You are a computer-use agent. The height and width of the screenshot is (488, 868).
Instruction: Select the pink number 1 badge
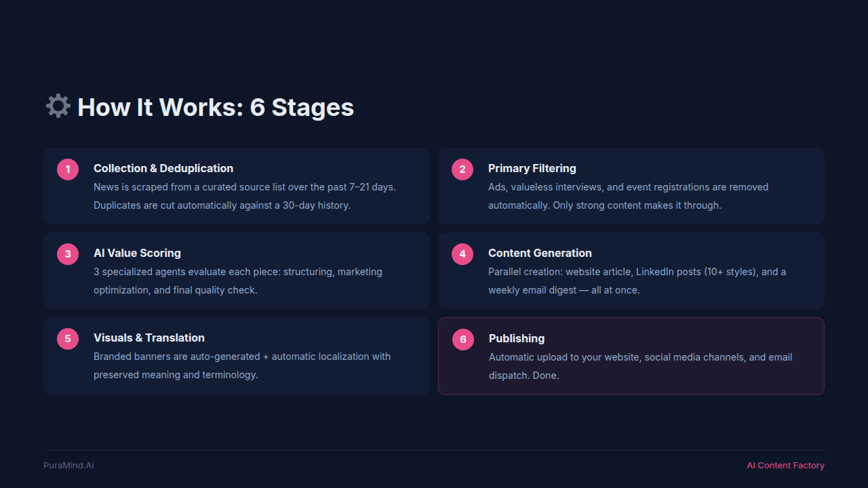(x=68, y=169)
